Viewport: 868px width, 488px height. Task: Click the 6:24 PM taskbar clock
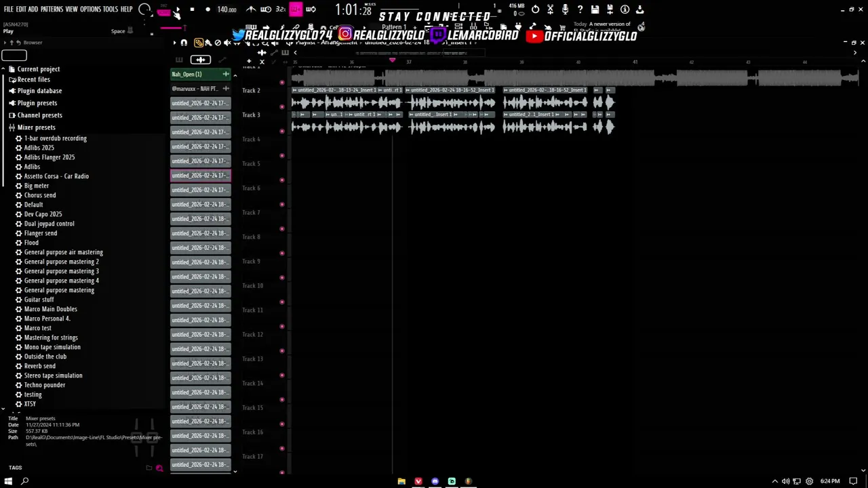[830, 481]
